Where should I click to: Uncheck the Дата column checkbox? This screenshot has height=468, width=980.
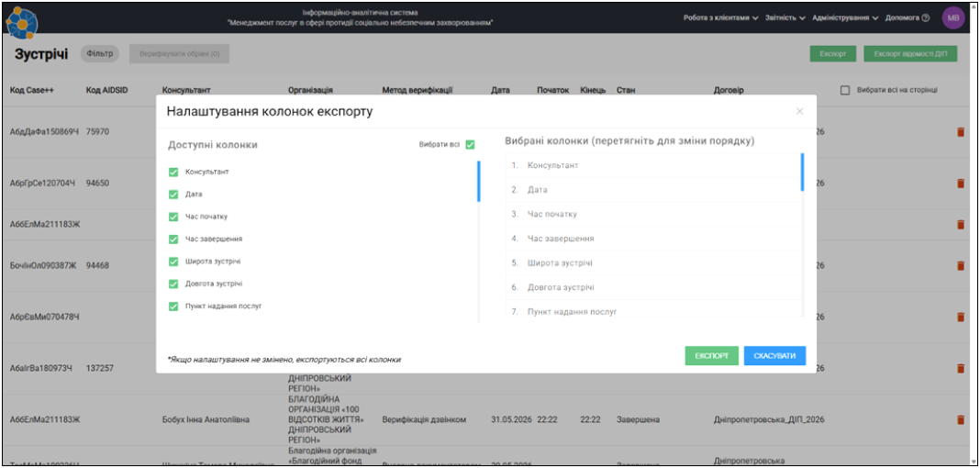(173, 195)
